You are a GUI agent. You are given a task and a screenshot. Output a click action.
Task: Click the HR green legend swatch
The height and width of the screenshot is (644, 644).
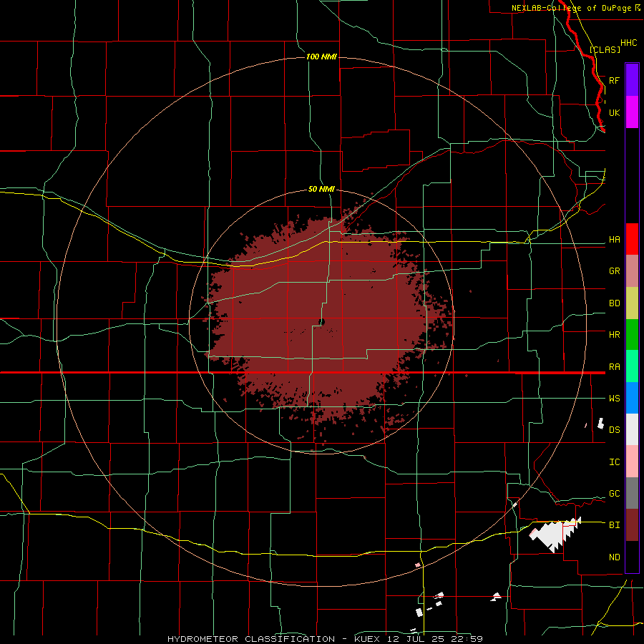(x=632, y=335)
